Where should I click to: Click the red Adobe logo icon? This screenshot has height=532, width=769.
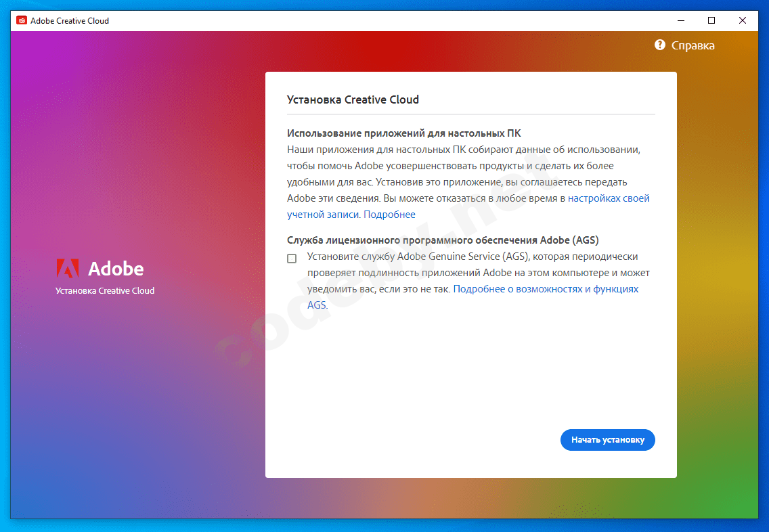[68, 268]
